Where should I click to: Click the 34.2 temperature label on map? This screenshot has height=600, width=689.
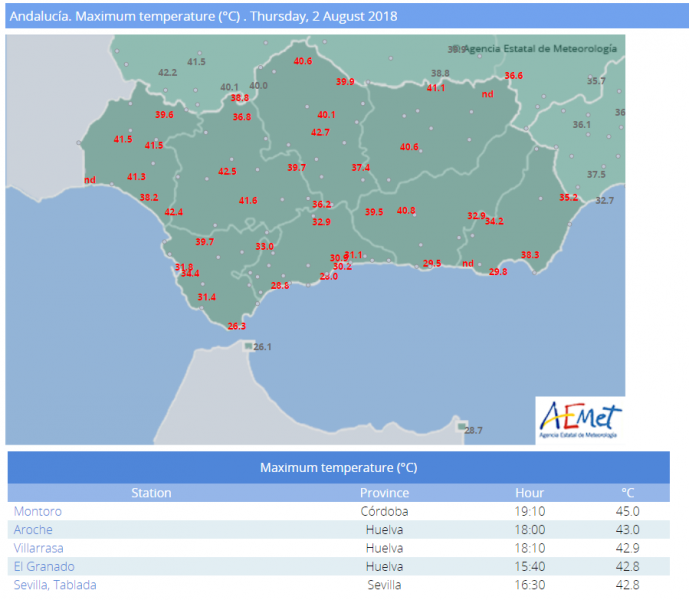[x=494, y=221]
